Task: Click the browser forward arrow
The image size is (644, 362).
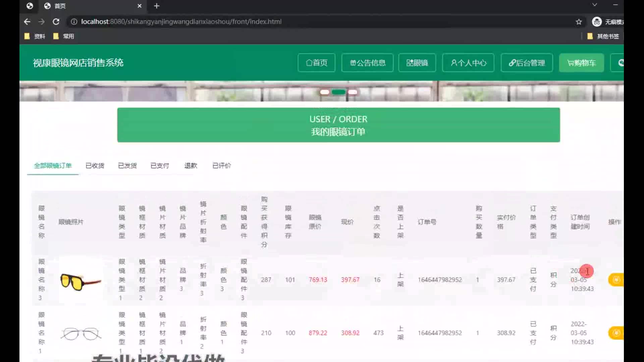Action: [42, 22]
